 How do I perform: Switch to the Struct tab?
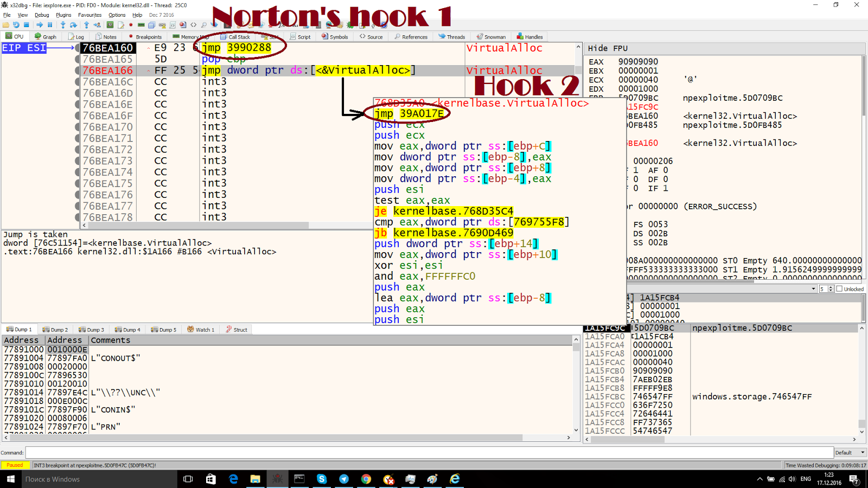point(237,330)
